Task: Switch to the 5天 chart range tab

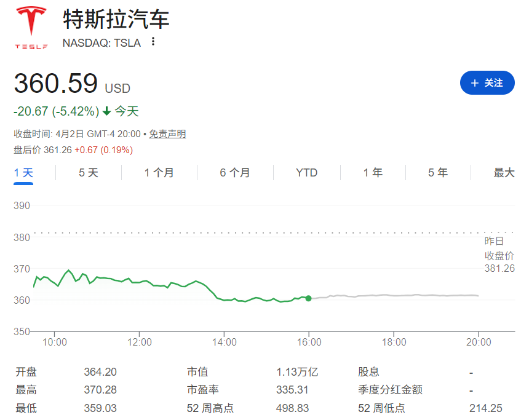Action: pos(87,173)
